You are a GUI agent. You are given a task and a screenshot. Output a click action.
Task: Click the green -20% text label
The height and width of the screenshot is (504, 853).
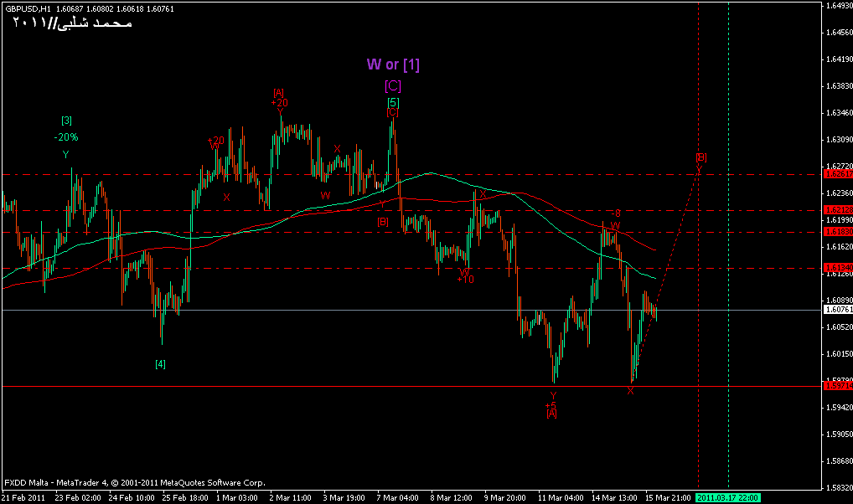(66, 136)
